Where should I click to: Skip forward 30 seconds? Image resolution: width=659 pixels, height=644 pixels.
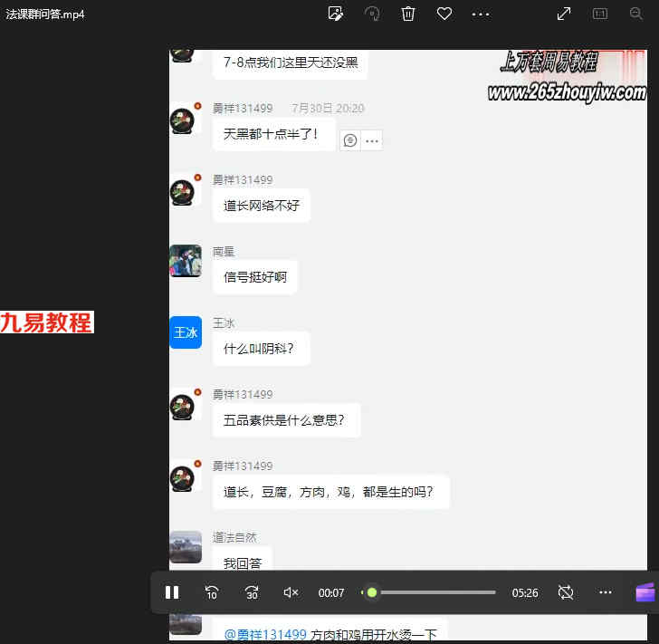252,592
